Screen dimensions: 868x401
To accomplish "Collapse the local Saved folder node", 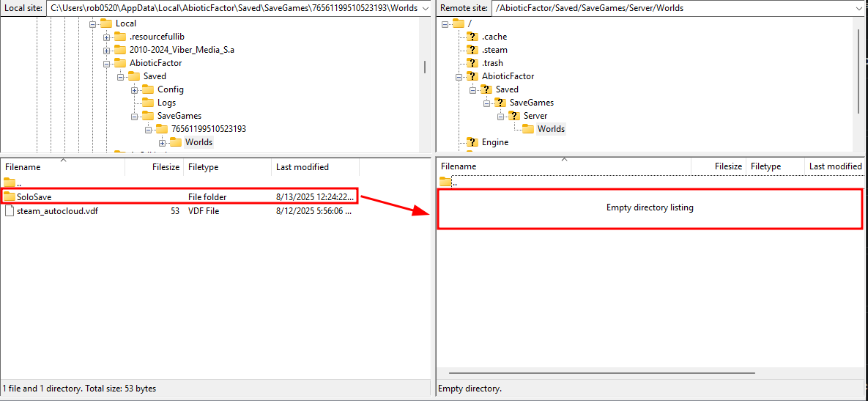I will click(121, 77).
